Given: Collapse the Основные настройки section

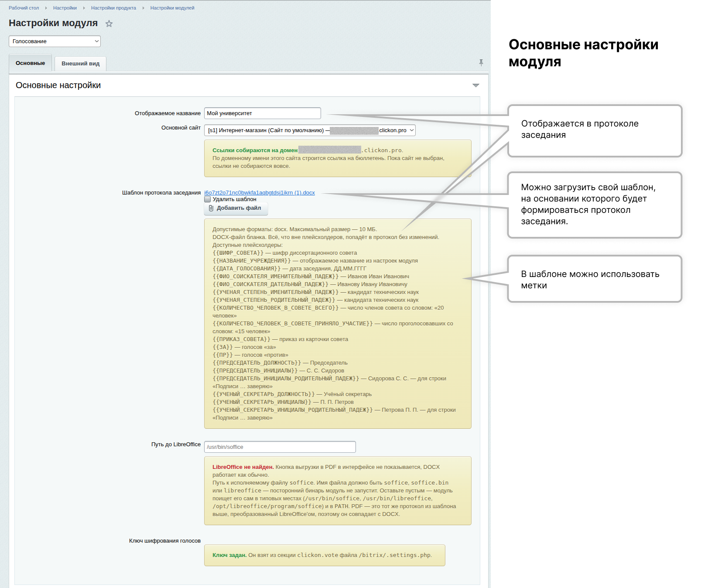Looking at the screenshot, I should click(476, 85).
